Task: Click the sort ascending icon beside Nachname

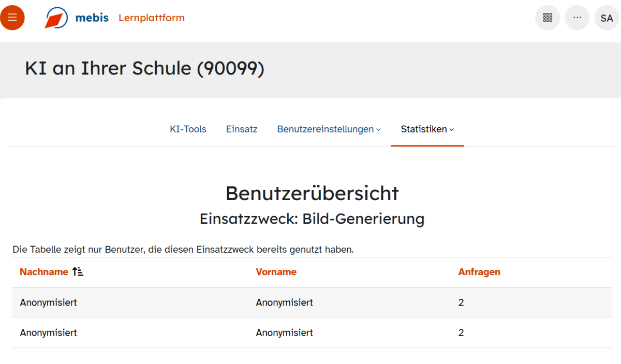Action: coord(78,271)
